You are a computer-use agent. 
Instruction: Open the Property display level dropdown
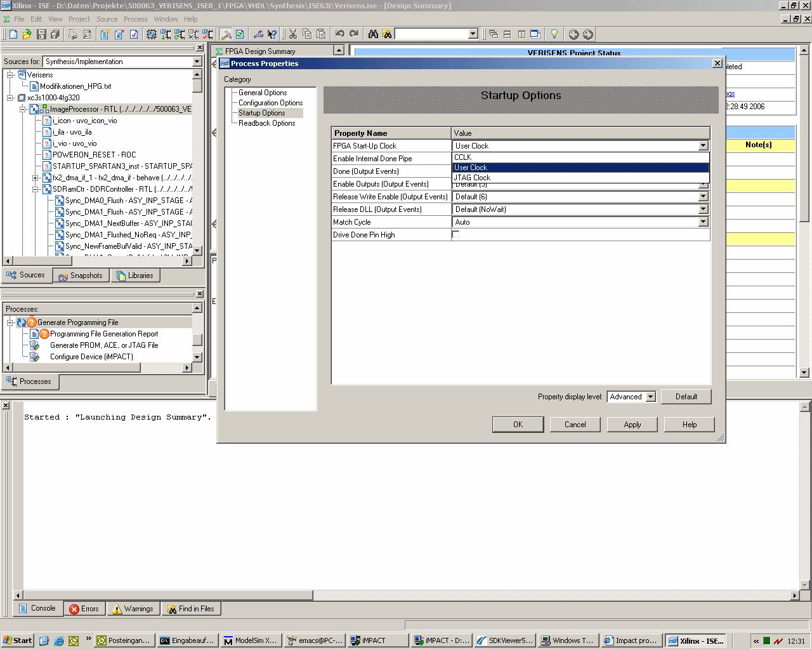pos(650,397)
